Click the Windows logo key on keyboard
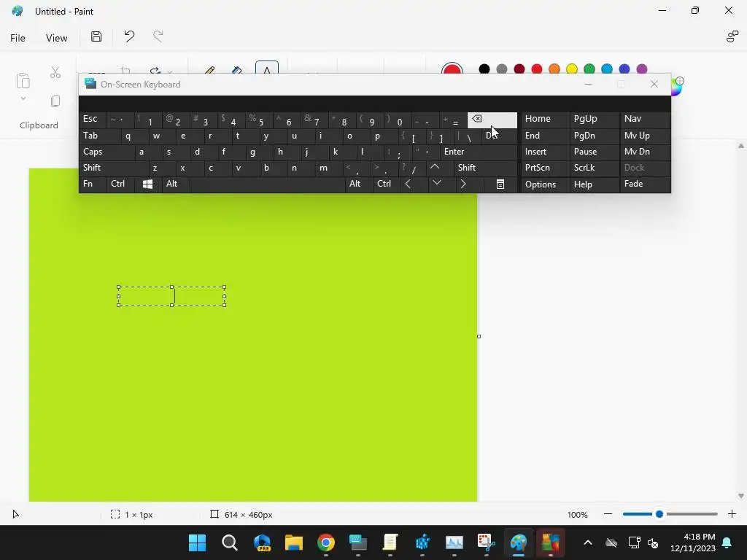 click(147, 184)
